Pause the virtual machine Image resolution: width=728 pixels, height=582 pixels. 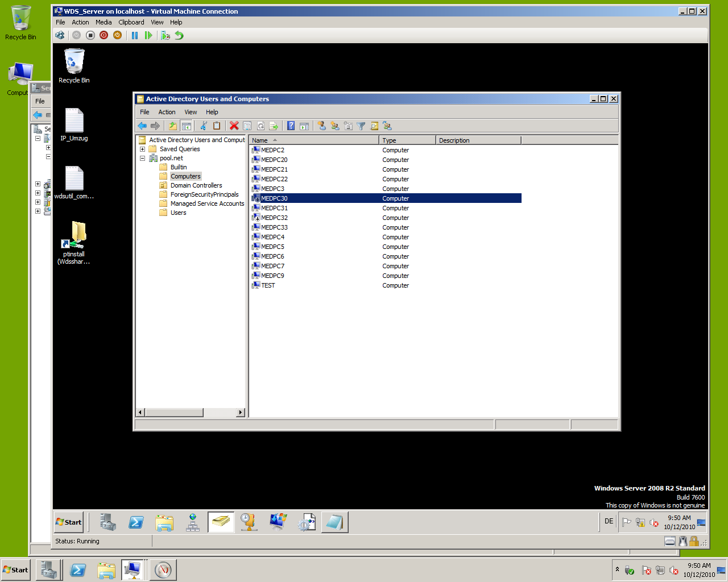click(x=135, y=35)
